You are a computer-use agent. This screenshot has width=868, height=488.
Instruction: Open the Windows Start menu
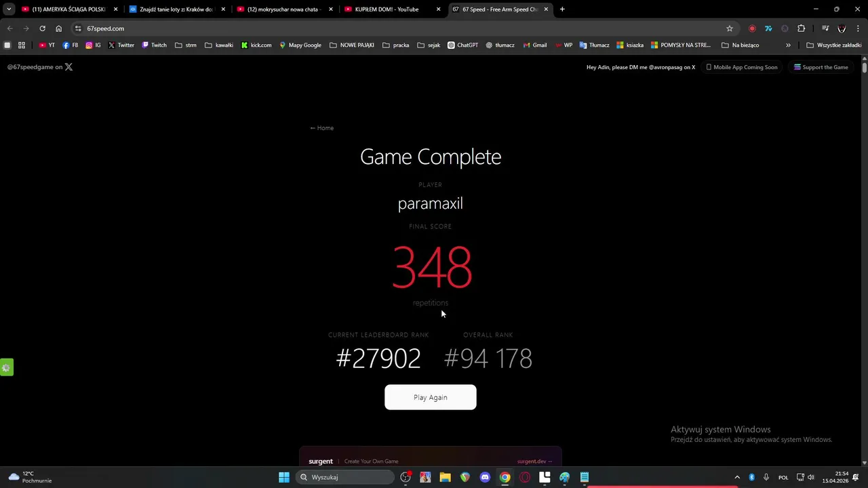point(284,477)
